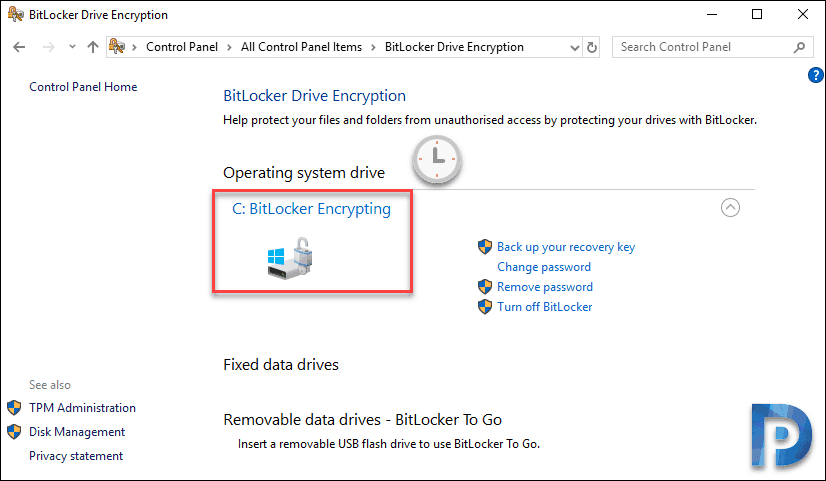Refresh the BitLocker Drive Encryption page
The image size is (826, 481).
coord(592,47)
